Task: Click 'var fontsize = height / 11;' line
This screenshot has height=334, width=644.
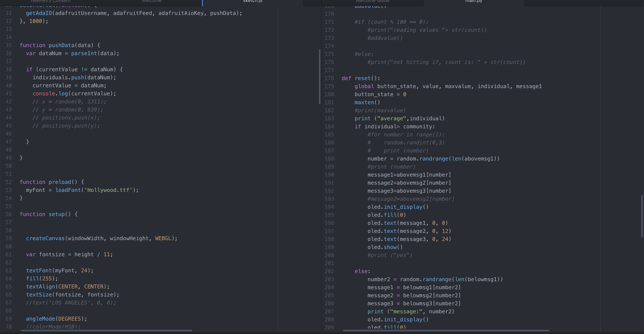Action: (x=70, y=254)
